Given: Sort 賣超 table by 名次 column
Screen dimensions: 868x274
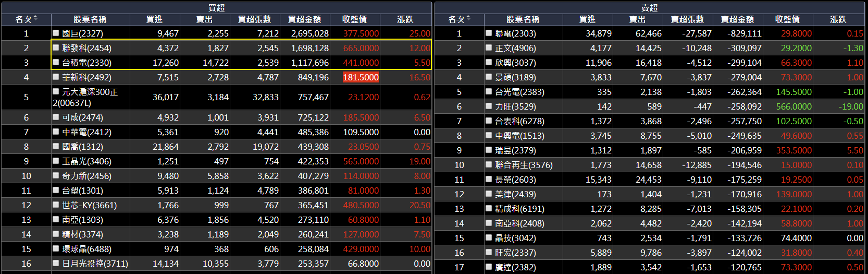Looking at the screenshot, I should pos(459,19).
